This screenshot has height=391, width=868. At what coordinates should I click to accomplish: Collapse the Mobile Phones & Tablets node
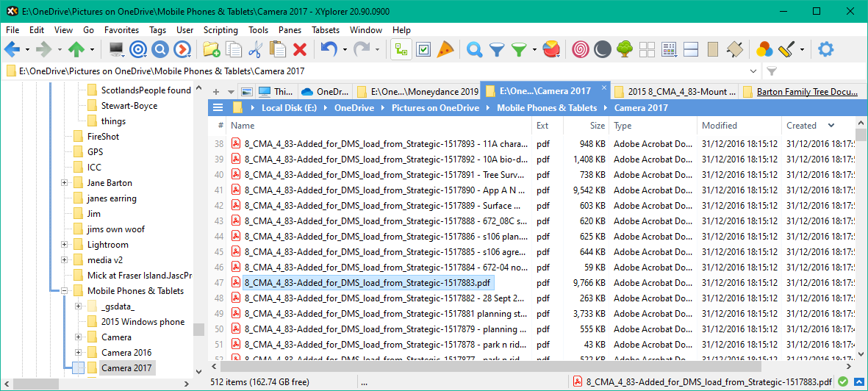64,291
